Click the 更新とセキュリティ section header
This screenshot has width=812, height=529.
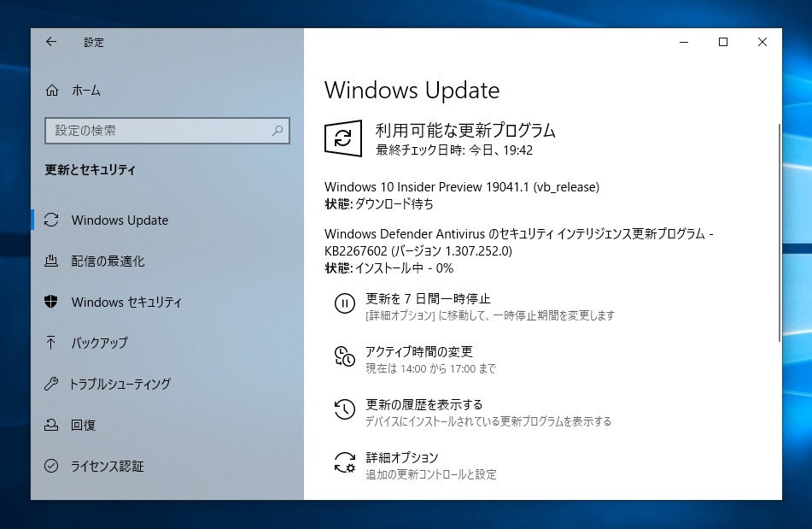click(x=91, y=170)
